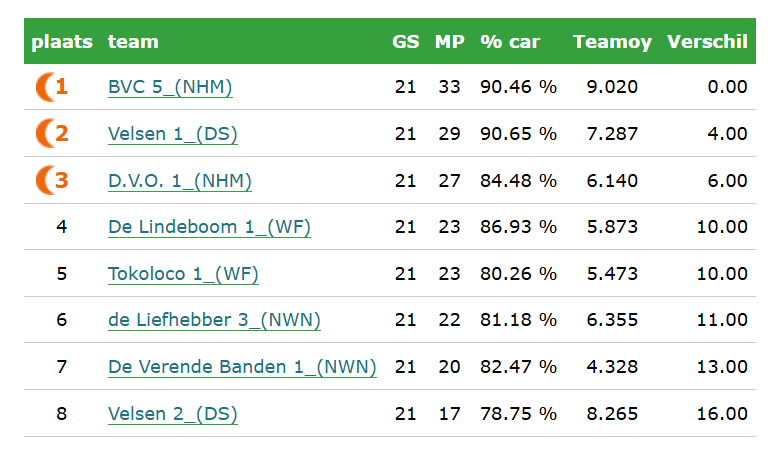Click the team column header
Screen dimensions: 783x451
(133, 41)
